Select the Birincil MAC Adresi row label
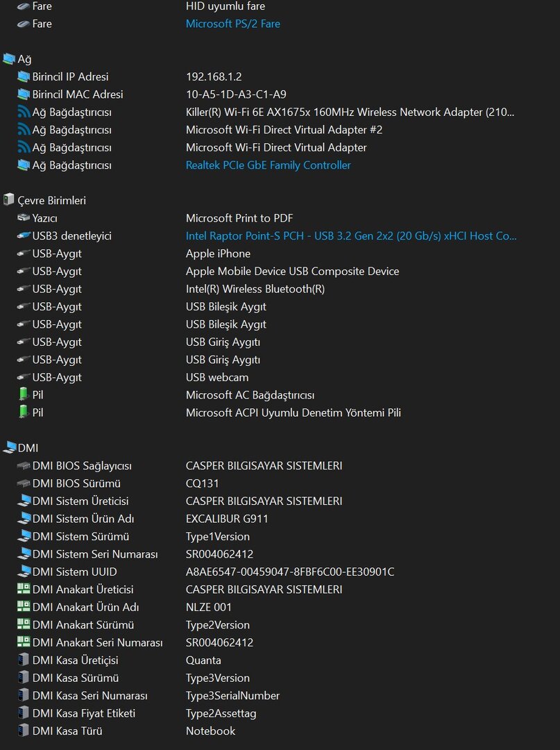Screen dimensions: 560x750 (78, 94)
